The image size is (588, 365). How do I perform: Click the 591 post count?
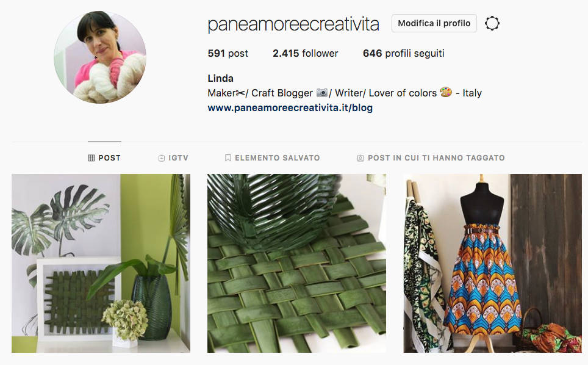pyautogui.click(x=228, y=53)
